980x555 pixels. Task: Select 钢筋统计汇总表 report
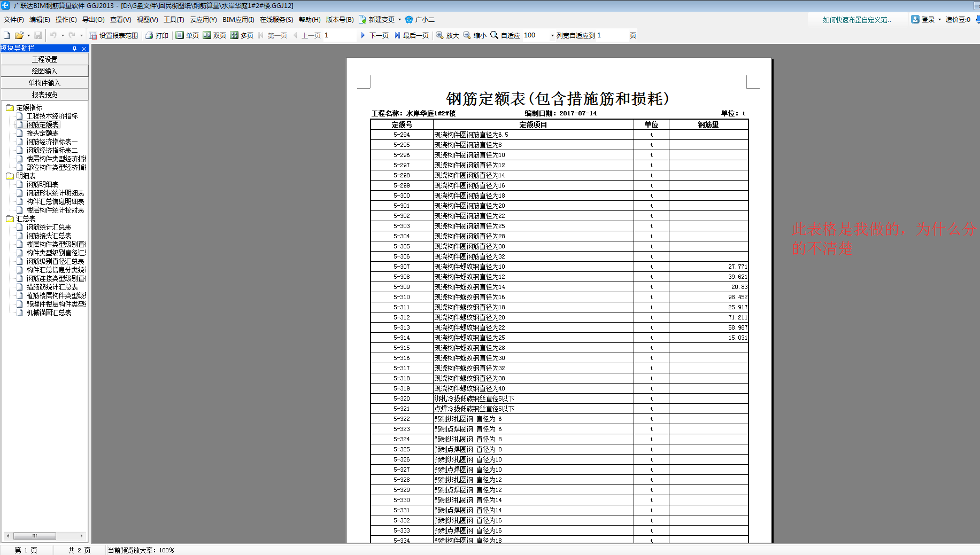coord(49,228)
